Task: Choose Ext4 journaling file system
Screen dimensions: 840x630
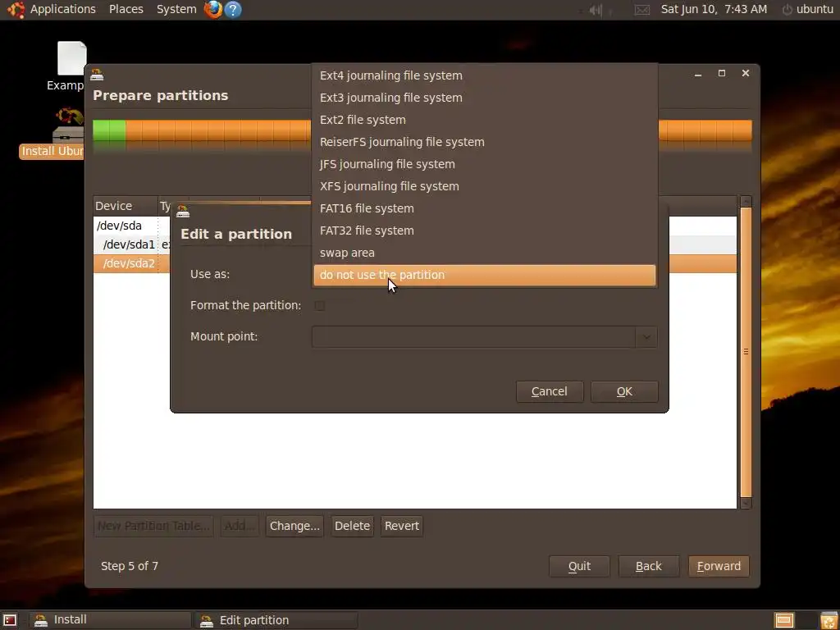Action: pos(484,75)
